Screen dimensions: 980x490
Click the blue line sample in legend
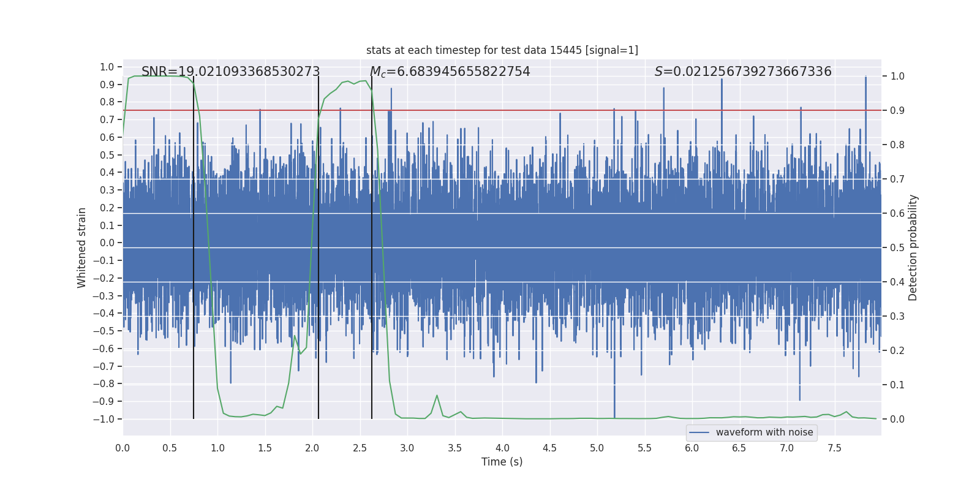pyautogui.click(x=699, y=432)
